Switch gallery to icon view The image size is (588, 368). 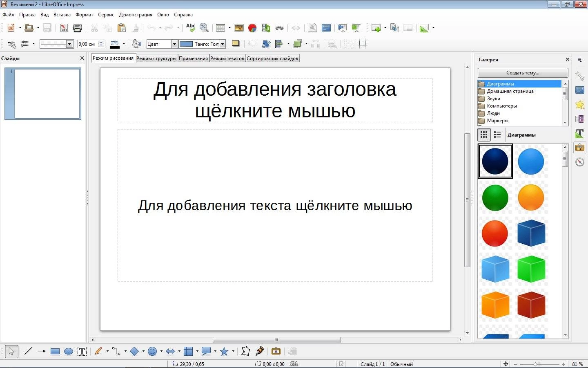pos(484,134)
